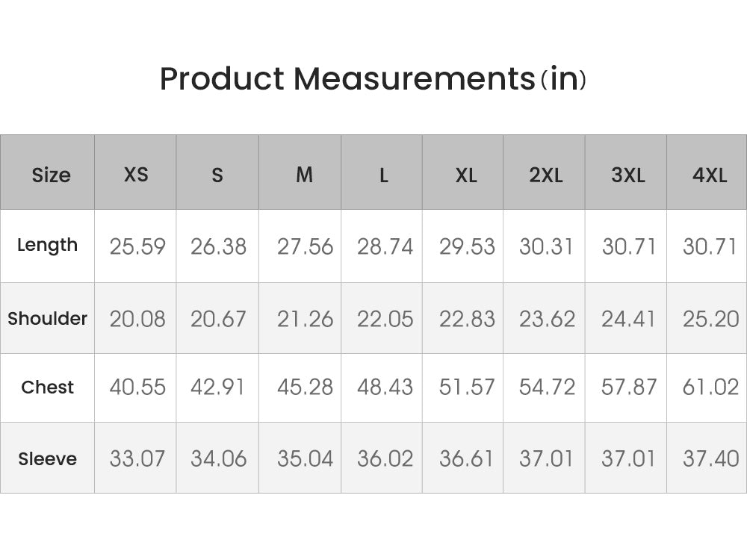The height and width of the screenshot is (560, 747).
Task: Select Length value 28.74 for L
Action: 385,246
